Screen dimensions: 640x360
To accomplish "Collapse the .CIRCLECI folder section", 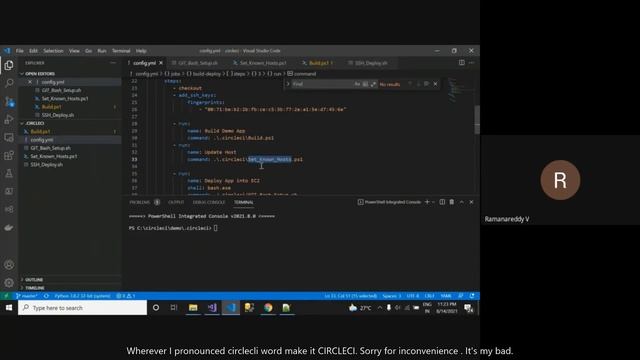I will pyautogui.click(x=35, y=123).
